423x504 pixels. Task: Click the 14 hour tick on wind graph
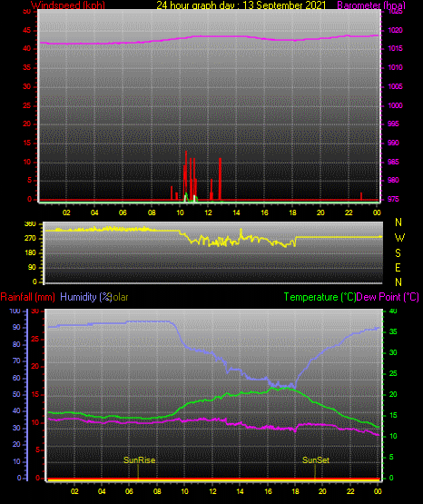236,212
